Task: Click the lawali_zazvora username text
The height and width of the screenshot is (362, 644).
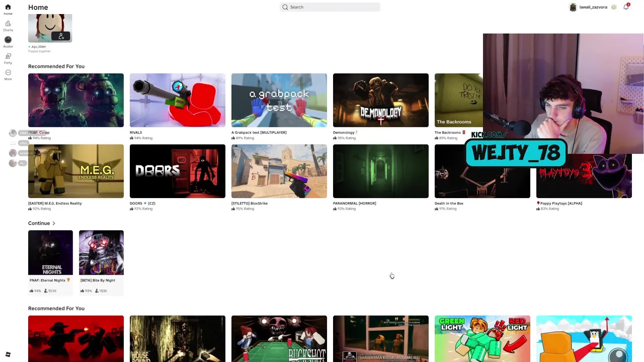Action: (x=593, y=7)
